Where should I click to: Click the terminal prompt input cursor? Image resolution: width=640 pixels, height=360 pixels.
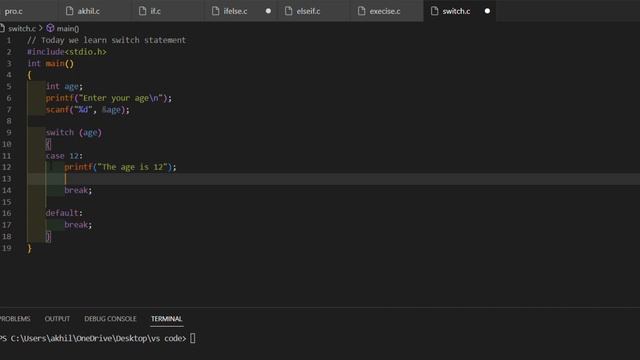pyautogui.click(x=193, y=338)
